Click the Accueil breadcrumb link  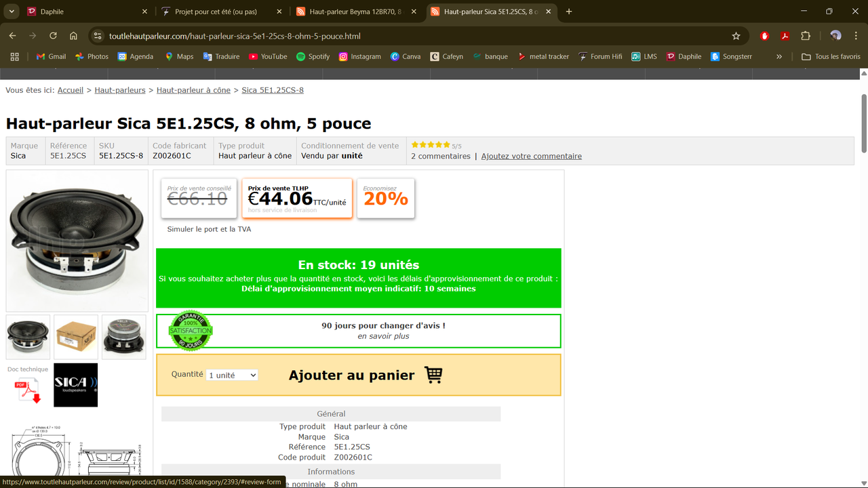pyautogui.click(x=71, y=90)
